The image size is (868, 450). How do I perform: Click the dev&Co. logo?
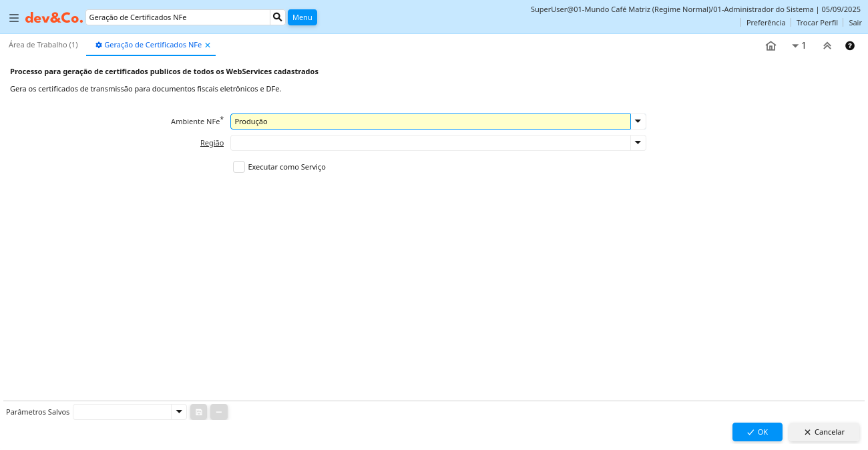(x=54, y=18)
